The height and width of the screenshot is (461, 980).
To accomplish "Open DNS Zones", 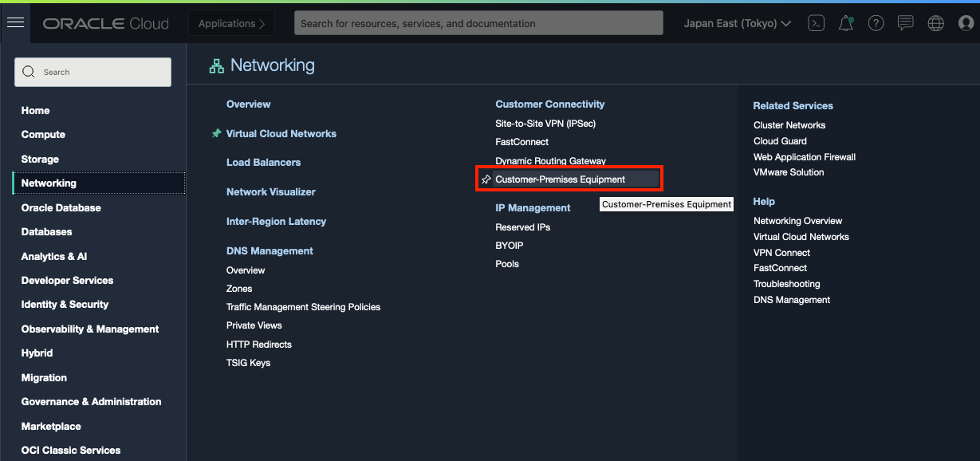I will (239, 289).
